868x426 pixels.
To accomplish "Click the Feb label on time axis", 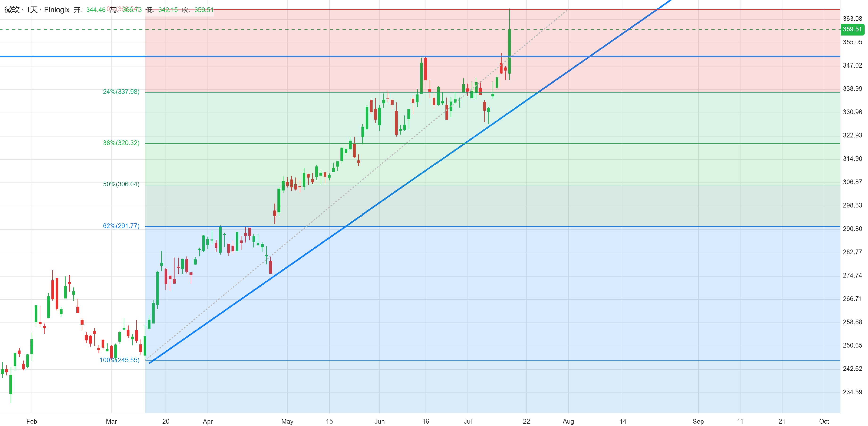I will tap(32, 422).
